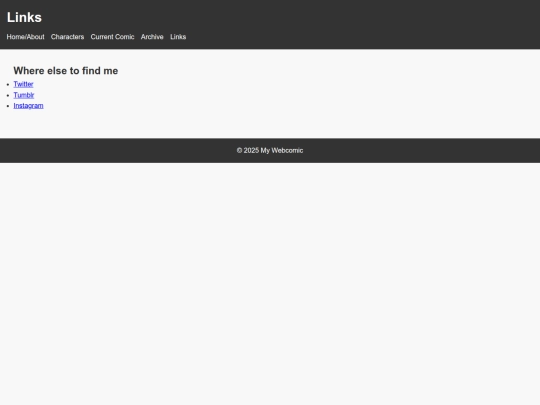Visit the Archive navigation link
This screenshot has height=405, width=540.
[152, 37]
